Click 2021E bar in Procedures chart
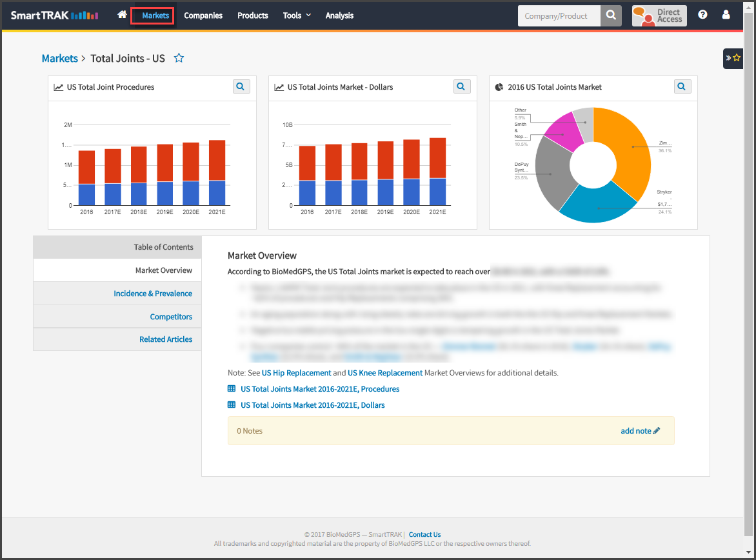Screen dimensions: 756x560 217,173
